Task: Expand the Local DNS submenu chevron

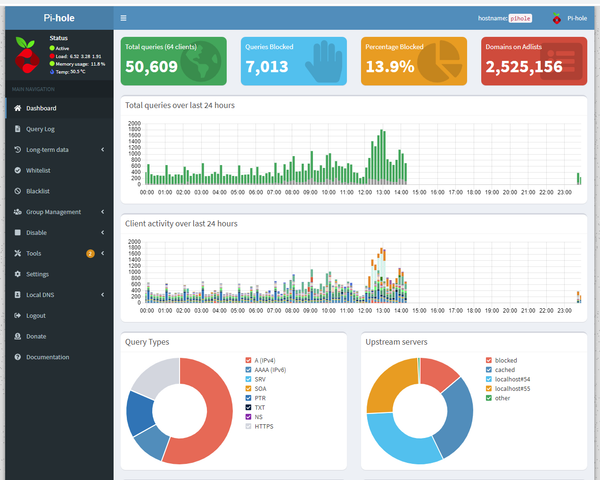Action: coord(103,295)
